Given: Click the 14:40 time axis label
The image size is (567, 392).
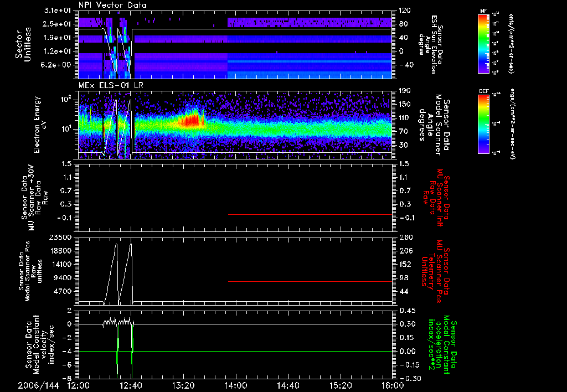Looking at the screenshot, I should tap(288, 385).
